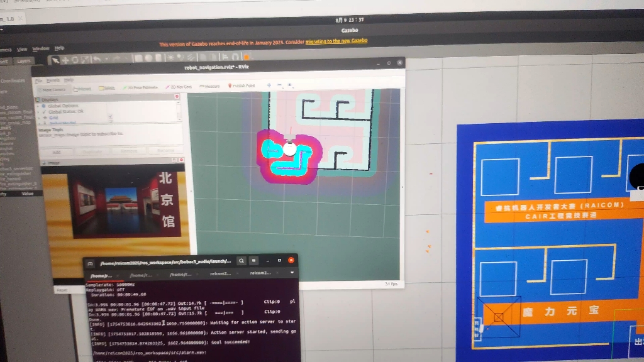
Task: Click the white robot marker on the map
Action: [x=289, y=150]
